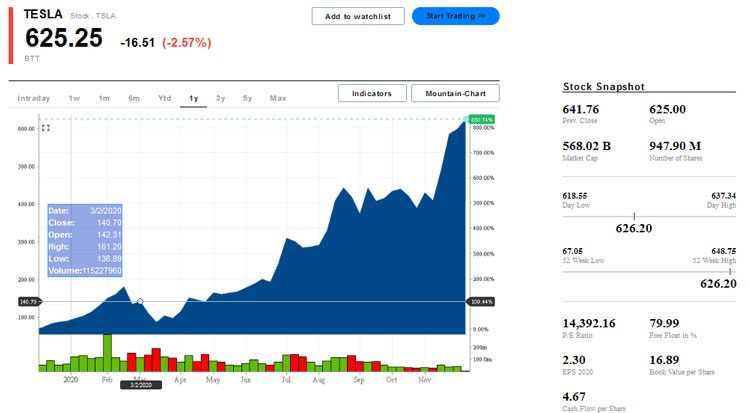Choose the 5y time range
750x413 pixels.
click(247, 98)
